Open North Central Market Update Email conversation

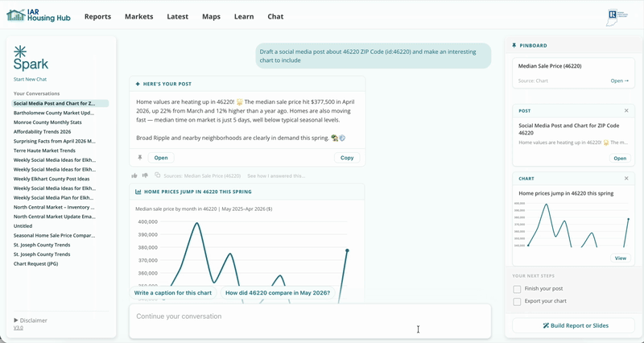[54, 217]
